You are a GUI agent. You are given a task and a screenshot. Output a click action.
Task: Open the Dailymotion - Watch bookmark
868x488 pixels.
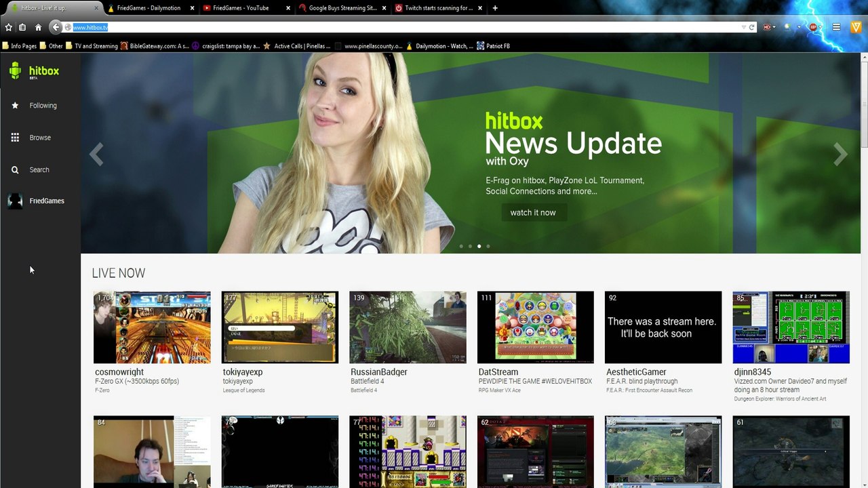point(439,46)
